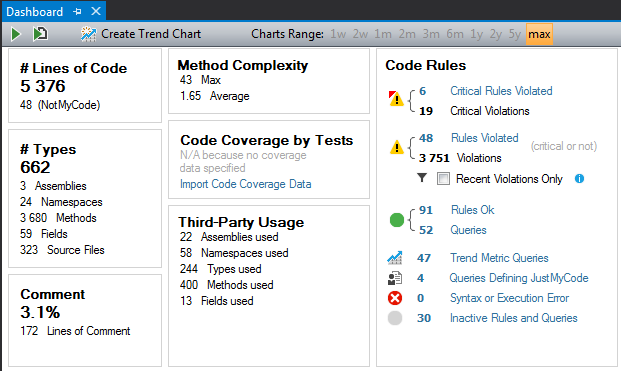Open Critical Rules Violated link

tap(501, 91)
